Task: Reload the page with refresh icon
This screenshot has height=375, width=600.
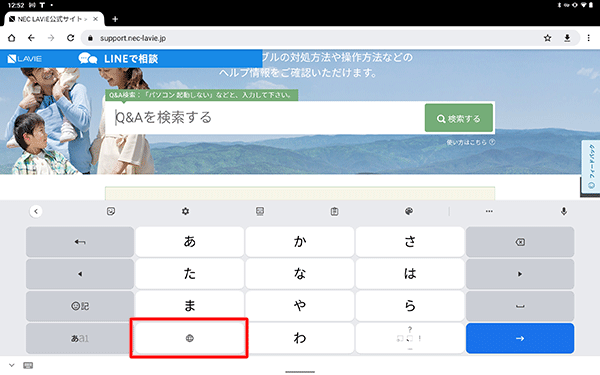Action: (70, 38)
